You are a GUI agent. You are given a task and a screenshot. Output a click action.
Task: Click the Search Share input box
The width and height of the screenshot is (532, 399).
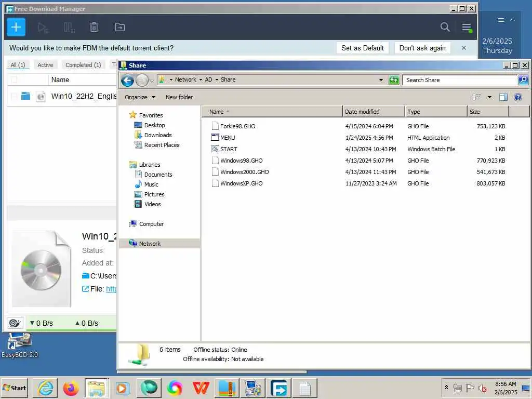click(460, 80)
